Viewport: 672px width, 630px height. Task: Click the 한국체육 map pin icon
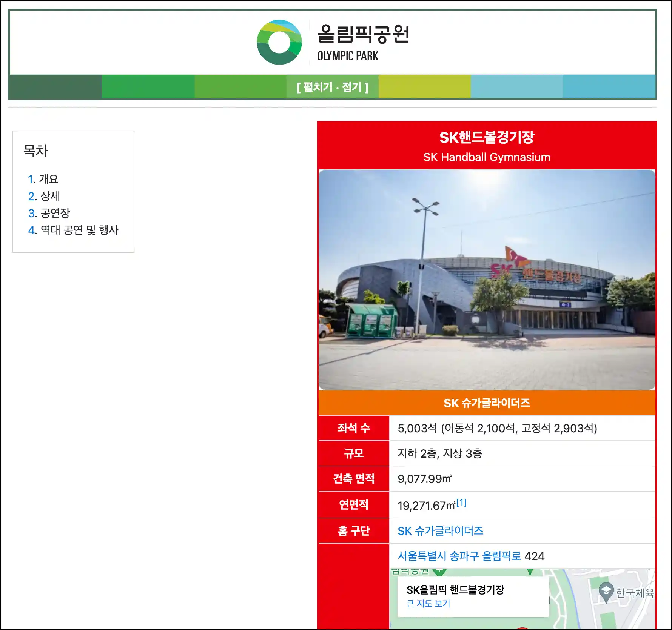coord(606,592)
